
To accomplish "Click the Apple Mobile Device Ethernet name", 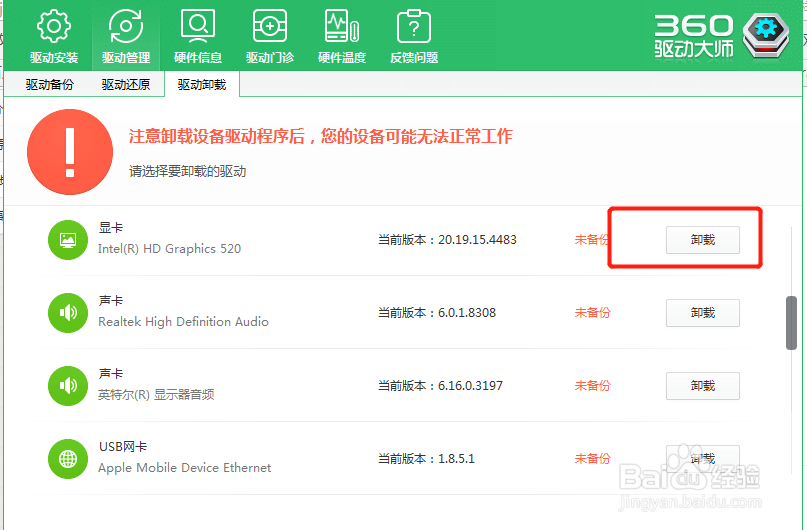I will (184, 468).
